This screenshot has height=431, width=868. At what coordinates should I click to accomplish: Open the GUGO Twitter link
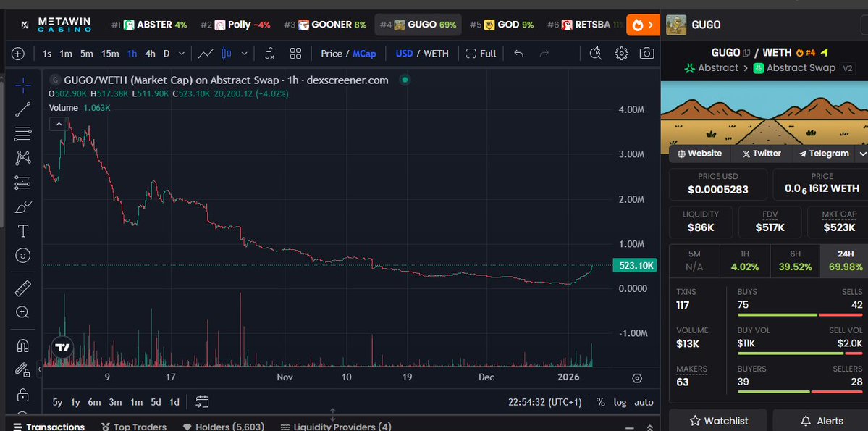coord(762,154)
